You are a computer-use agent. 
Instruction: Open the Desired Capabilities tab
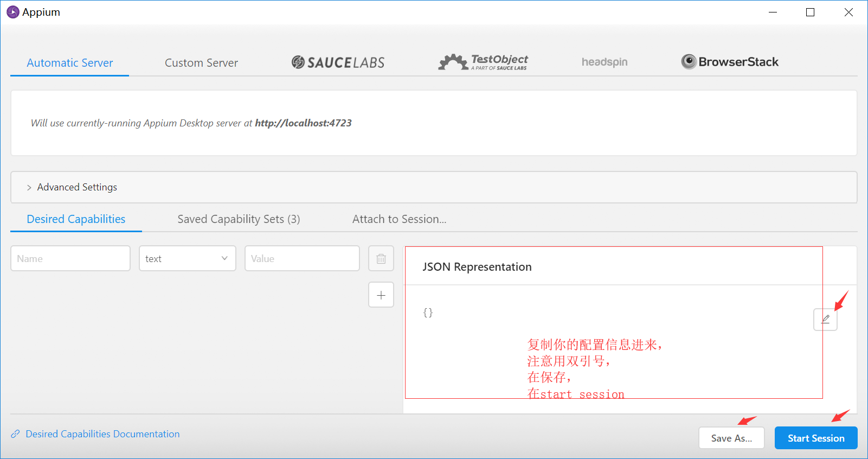[x=76, y=219]
